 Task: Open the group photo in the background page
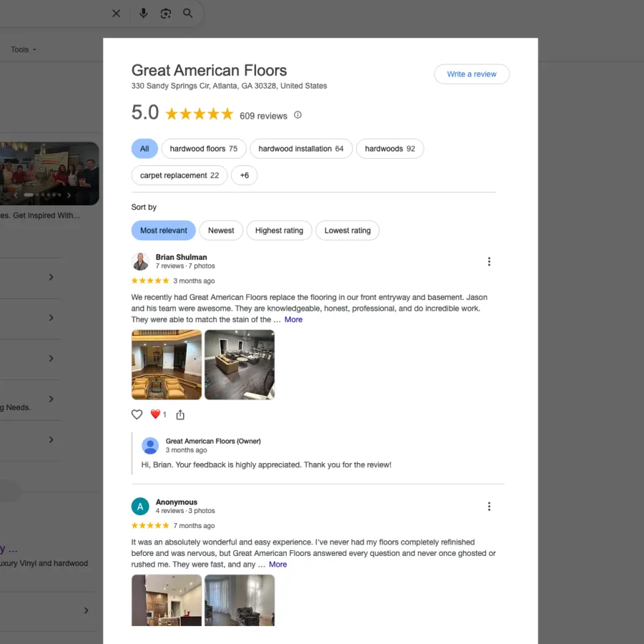(x=49, y=173)
